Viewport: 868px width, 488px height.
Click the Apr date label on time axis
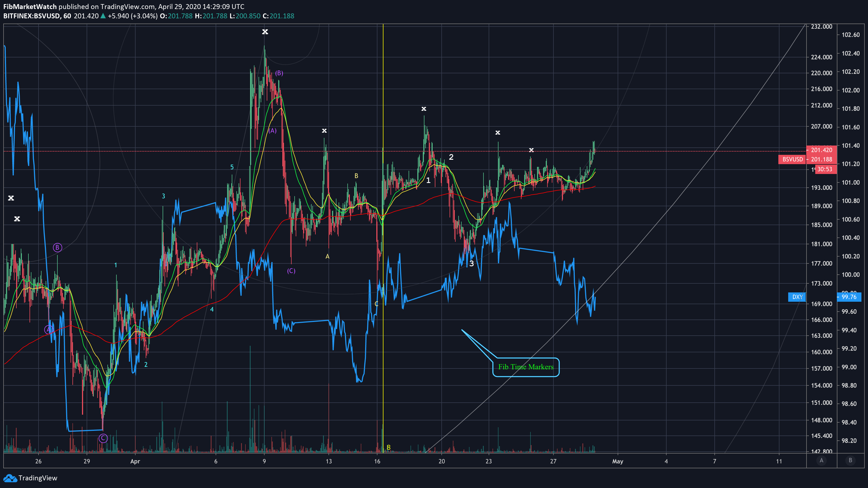point(135,461)
